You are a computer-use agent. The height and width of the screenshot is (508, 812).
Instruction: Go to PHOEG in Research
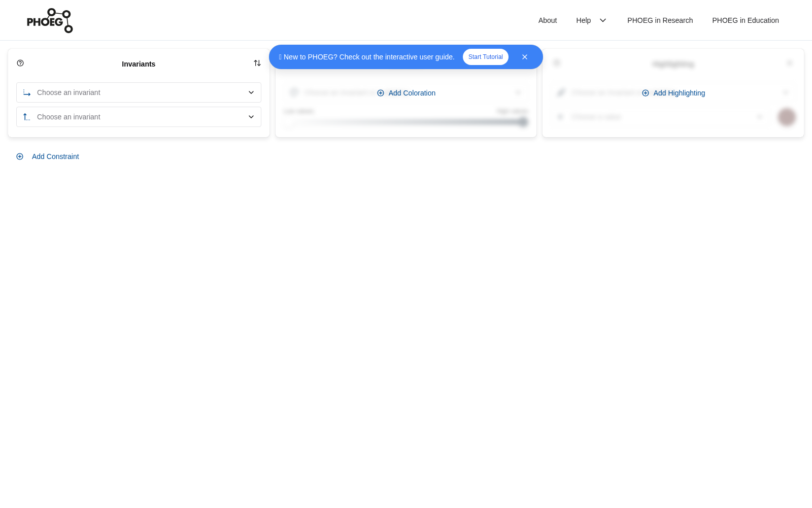click(x=660, y=20)
